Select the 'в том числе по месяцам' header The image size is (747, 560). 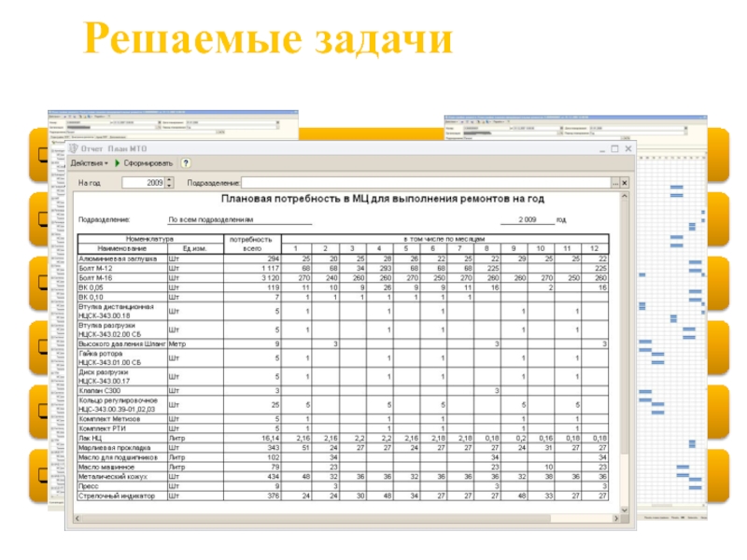[444, 239]
